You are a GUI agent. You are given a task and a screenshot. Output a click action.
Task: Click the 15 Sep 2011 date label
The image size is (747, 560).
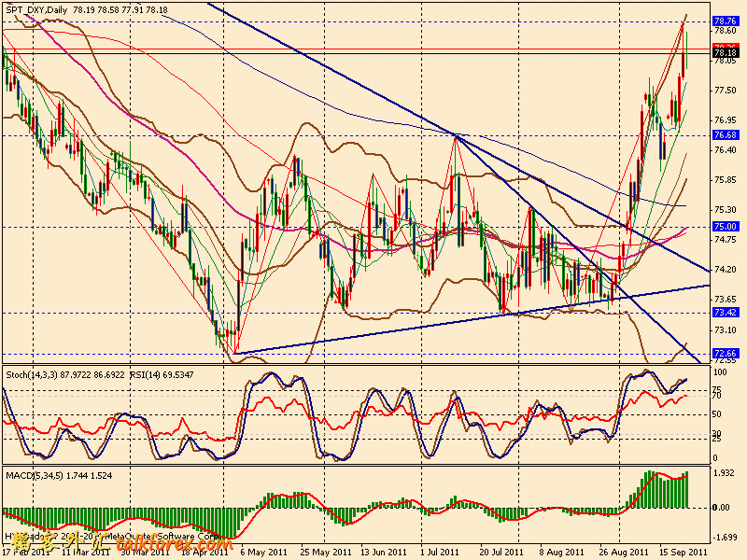[684, 553]
